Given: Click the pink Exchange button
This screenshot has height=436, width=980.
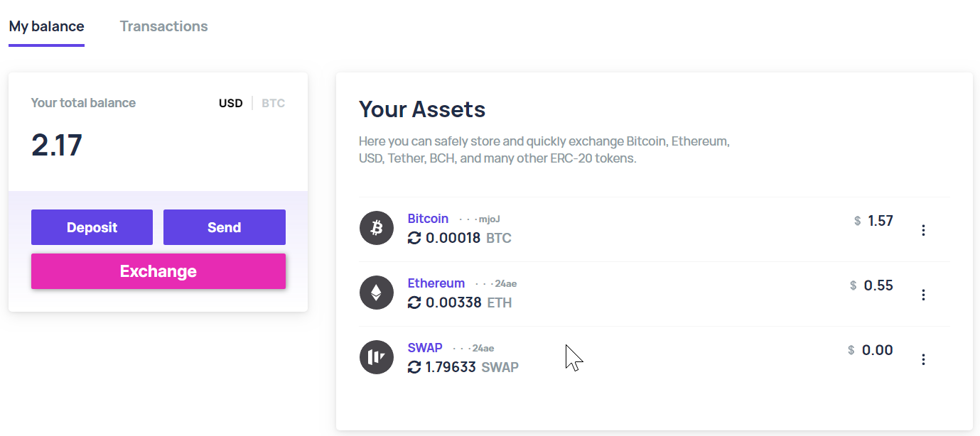Looking at the screenshot, I should coord(158,271).
